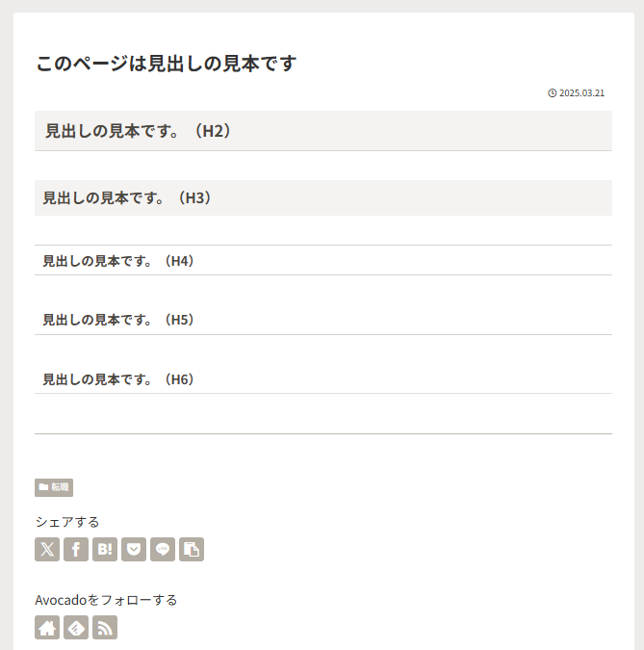This screenshot has height=650, width=644.
Task: Select the H3 sample heading
Action: click(x=127, y=197)
